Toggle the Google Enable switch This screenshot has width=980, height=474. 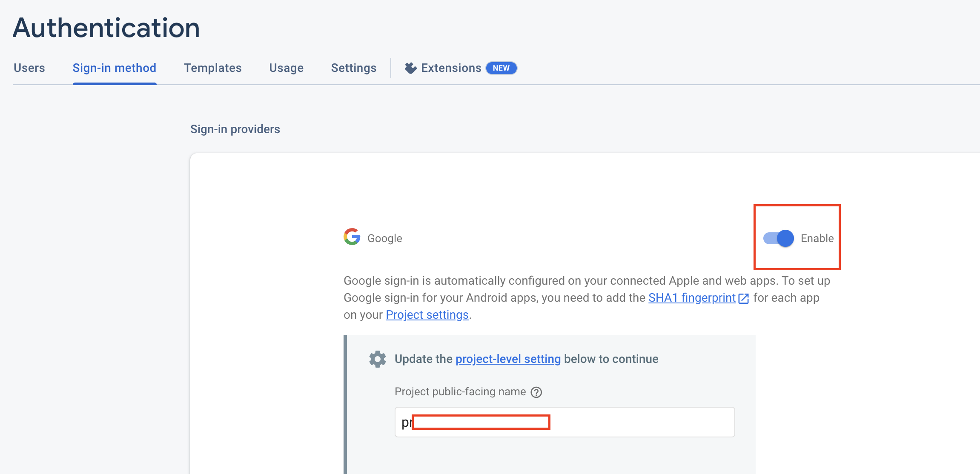[x=778, y=238]
